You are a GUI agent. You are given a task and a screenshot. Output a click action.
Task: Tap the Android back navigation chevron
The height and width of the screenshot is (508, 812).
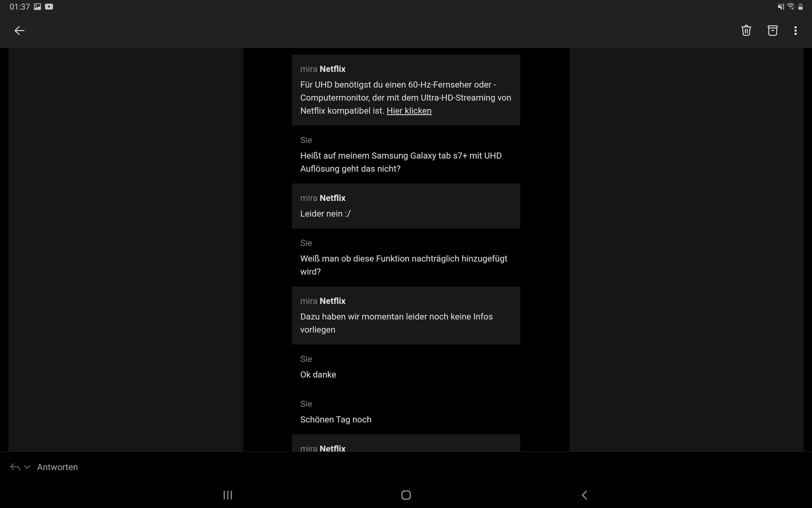584,495
